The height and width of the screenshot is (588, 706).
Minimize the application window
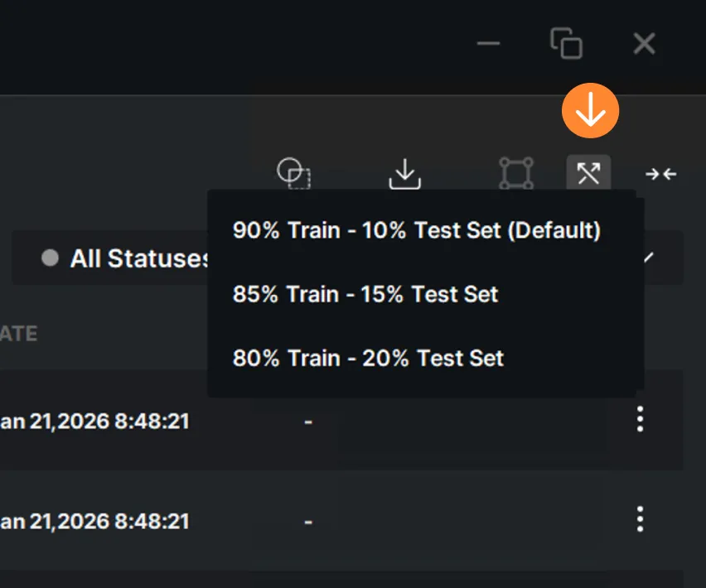[488, 44]
